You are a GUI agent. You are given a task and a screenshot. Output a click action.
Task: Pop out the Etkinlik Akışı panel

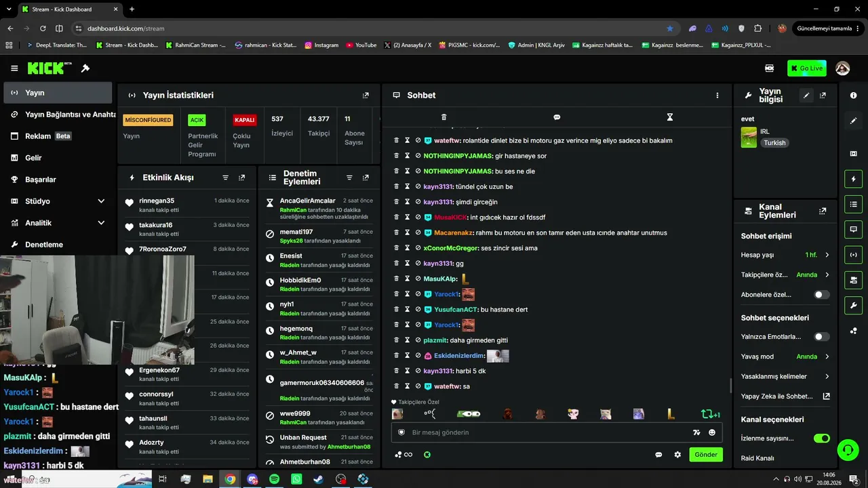tap(241, 178)
